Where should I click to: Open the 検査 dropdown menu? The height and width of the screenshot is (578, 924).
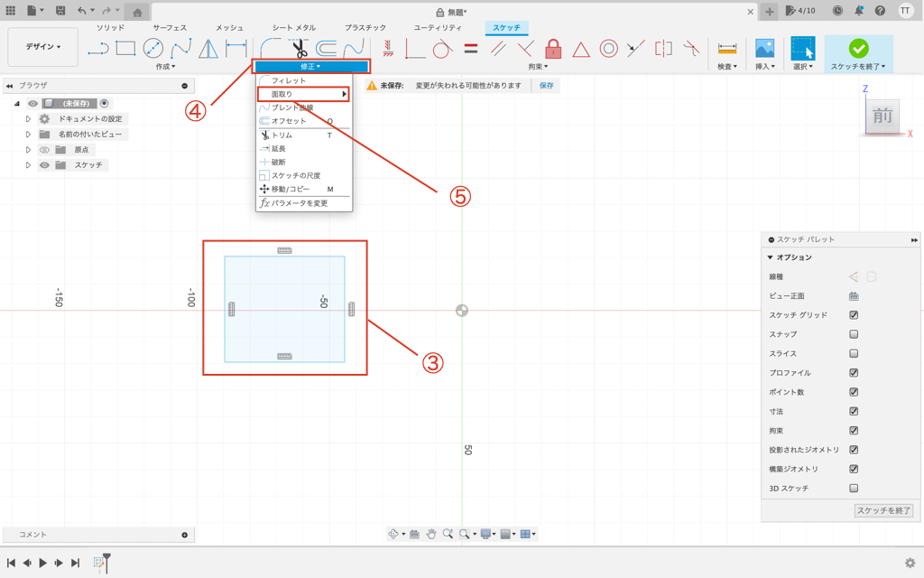point(726,67)
